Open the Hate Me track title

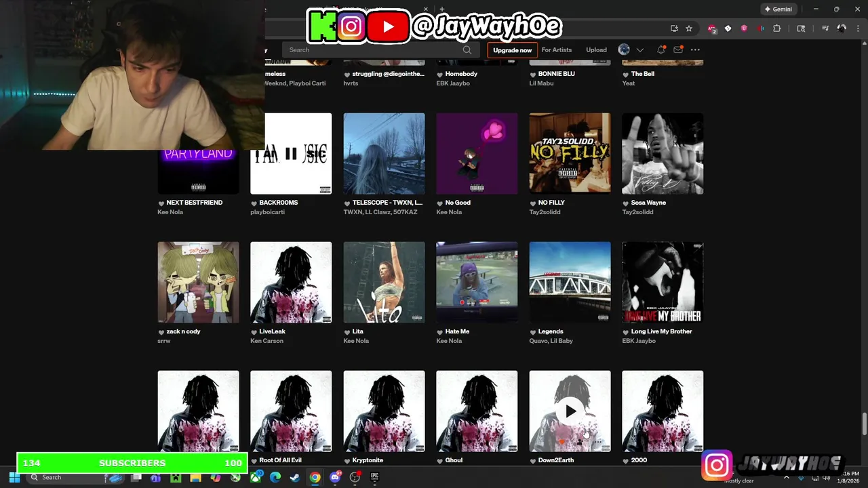[x=457, y=331]
